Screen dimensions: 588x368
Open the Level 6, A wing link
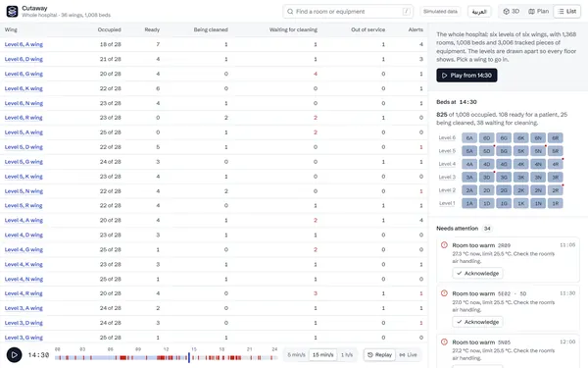[x=24, y=44]
